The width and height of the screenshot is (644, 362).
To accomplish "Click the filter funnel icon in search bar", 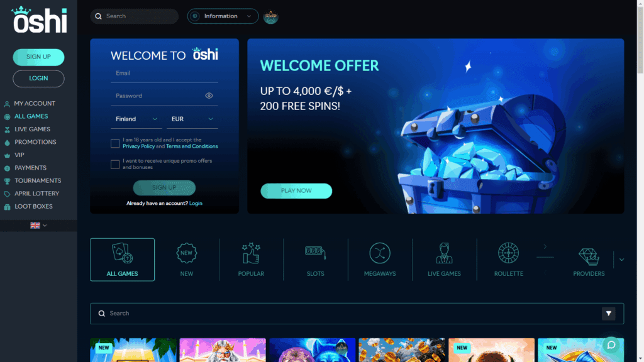I will [609, 314].
